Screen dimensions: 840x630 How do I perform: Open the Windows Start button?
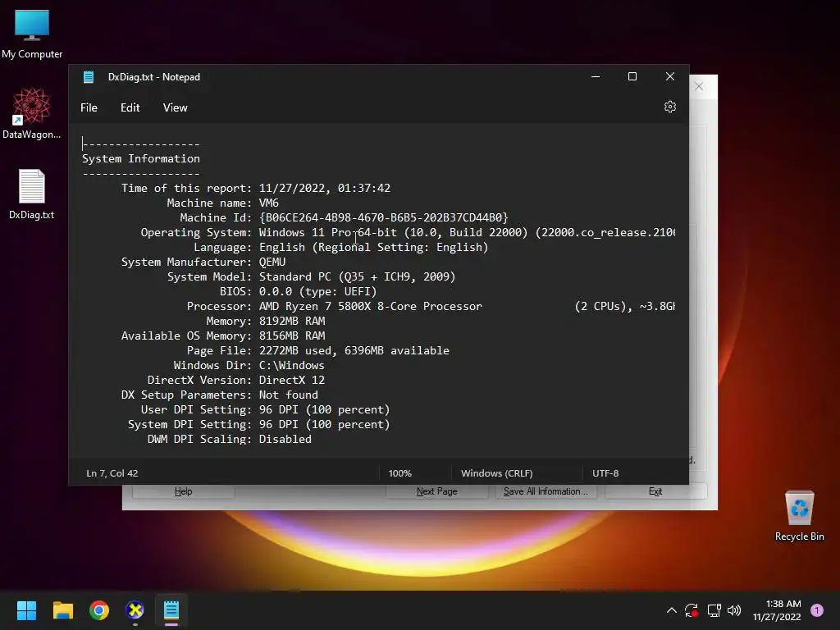point(26,610)
